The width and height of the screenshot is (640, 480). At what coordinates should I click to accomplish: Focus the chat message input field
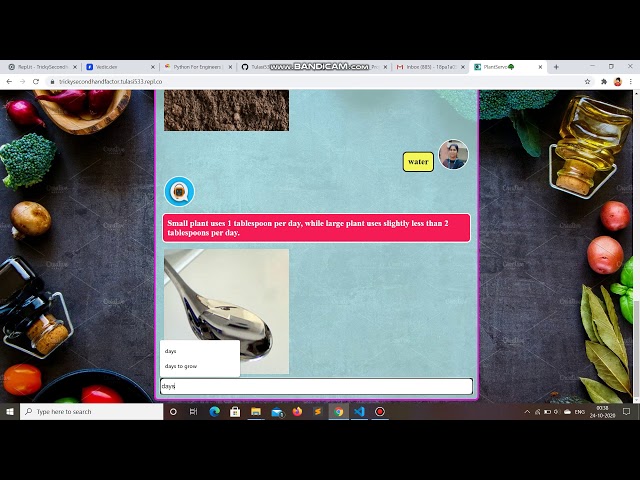coord(316,386)
